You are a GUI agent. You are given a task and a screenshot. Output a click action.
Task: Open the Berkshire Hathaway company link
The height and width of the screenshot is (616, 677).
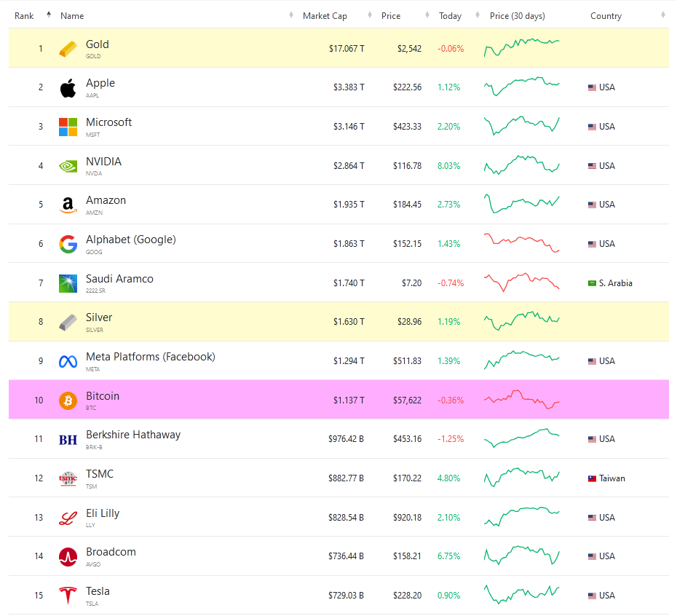[x=132, y=435]
